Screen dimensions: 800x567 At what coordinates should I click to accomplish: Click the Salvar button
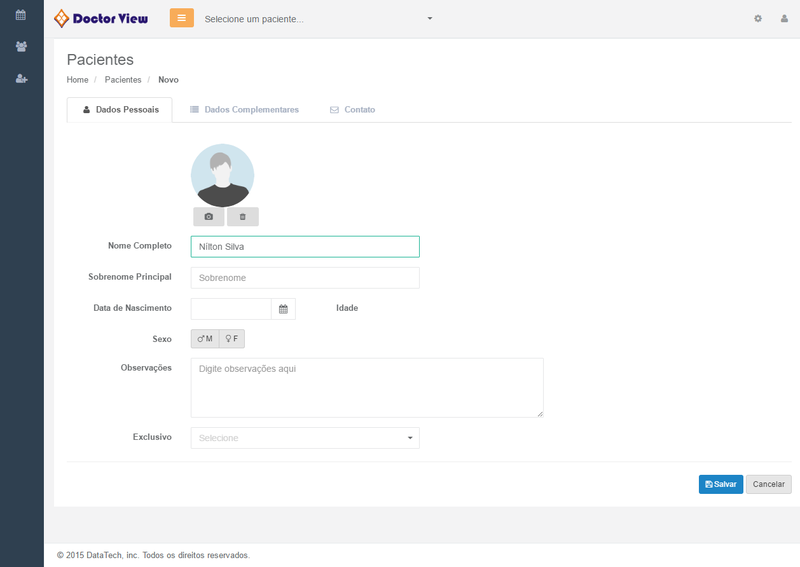[720, 484]
